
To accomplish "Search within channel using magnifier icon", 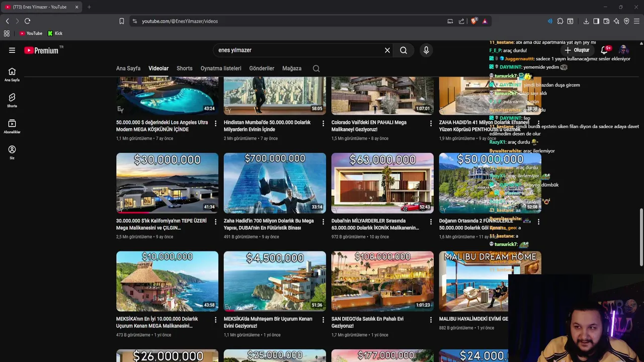I will pyautogui.click(x=316, y=68).
